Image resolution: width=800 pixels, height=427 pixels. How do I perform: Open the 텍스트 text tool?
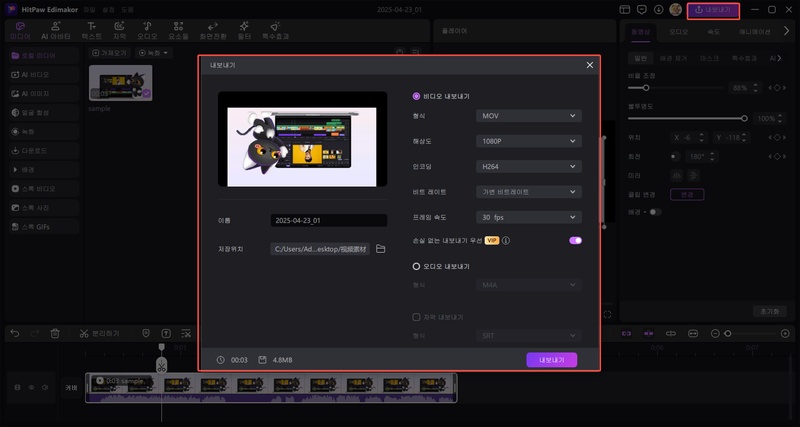pos(91,31)
